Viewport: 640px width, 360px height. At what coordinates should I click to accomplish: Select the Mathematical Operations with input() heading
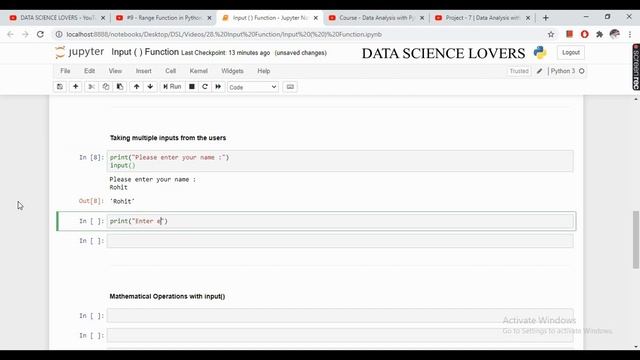point(167,296)
